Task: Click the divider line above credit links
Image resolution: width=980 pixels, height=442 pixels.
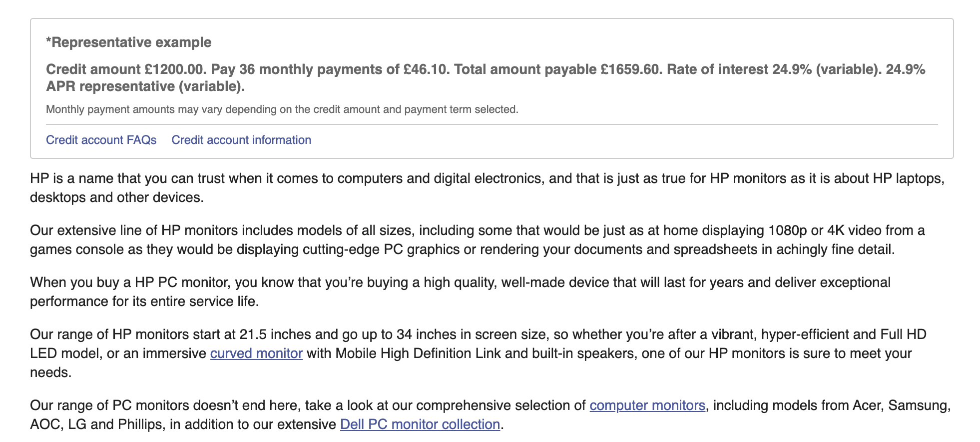Action: [x=491, y=124]
